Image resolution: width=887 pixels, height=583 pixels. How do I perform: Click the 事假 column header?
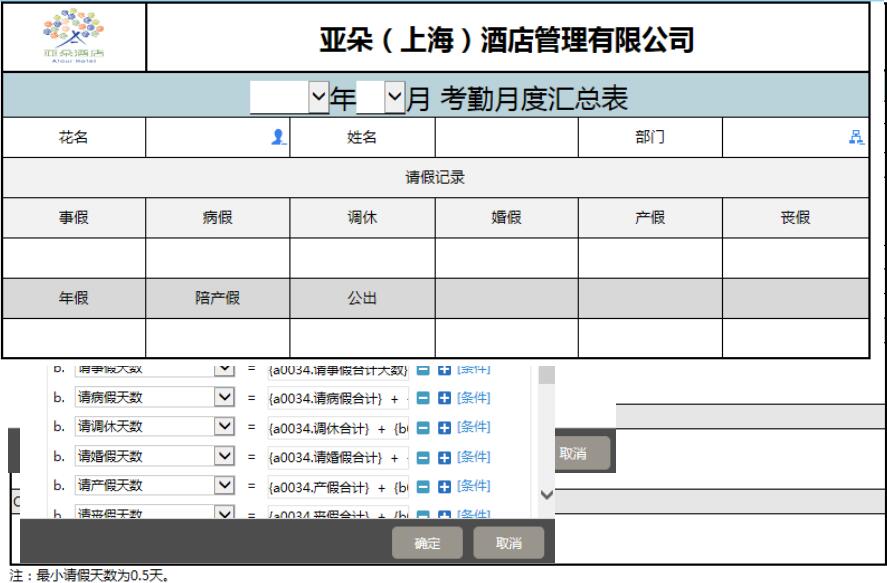coord(74,218)
